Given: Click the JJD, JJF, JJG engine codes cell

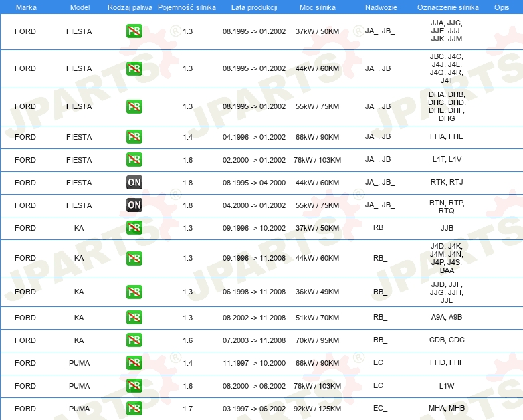Looking at the screenshot, I should click(x=447, y=292).
